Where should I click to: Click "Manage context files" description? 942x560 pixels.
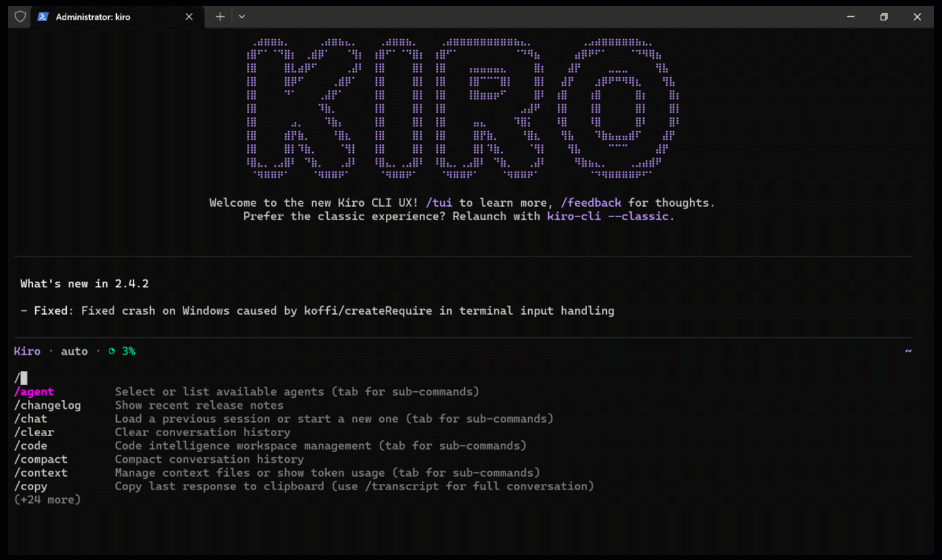328,473
